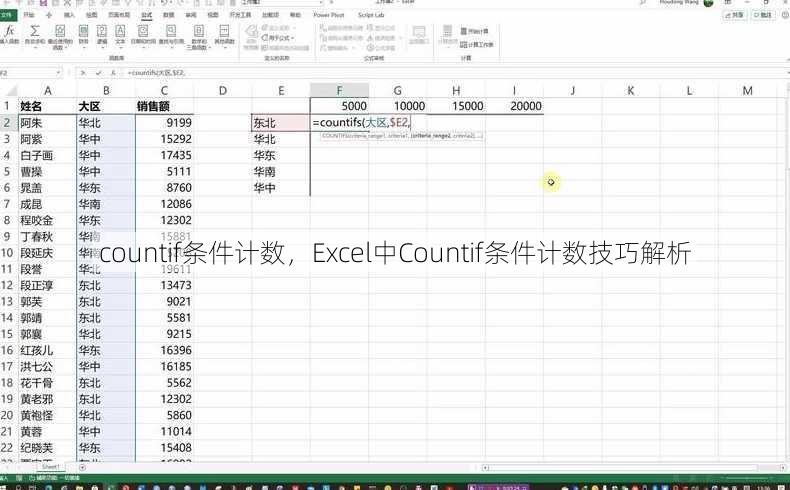Click the 5000 header cell

[x=340, y=106]
